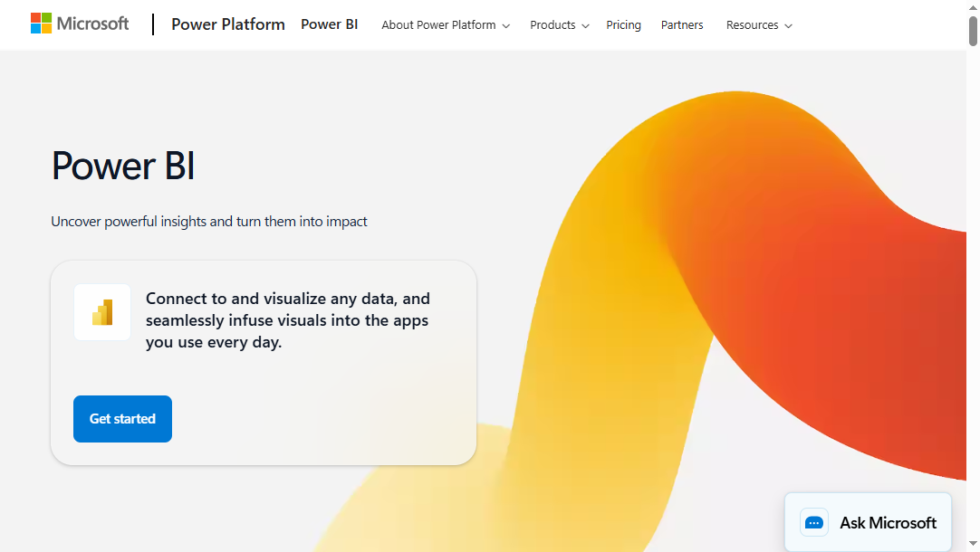Click the Power BI nav link
Viewport: 980px width, 552px height.
[x=330, y=24]
